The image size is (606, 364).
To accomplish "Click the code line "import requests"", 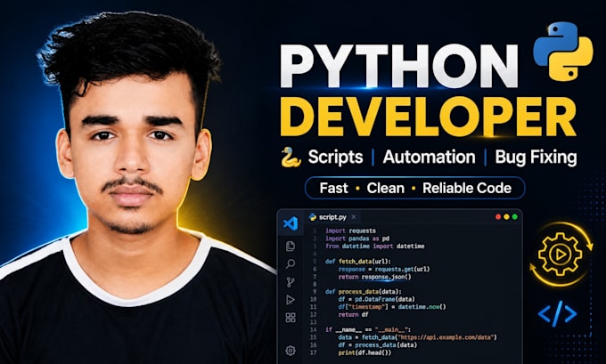I will pyautogui.click(x=350, y=231).
